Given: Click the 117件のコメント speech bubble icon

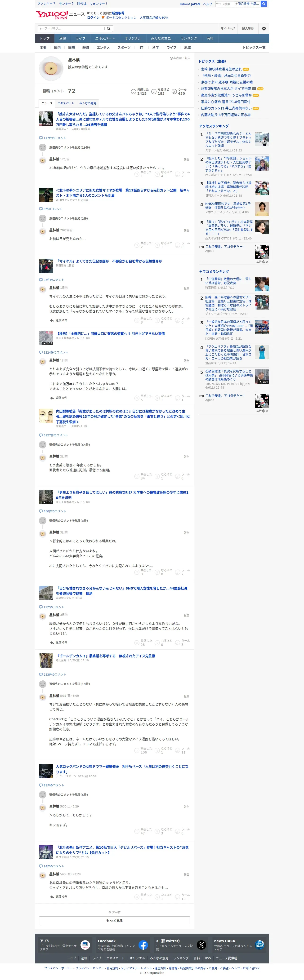Looking at the screenshot, I should point(41,138).
